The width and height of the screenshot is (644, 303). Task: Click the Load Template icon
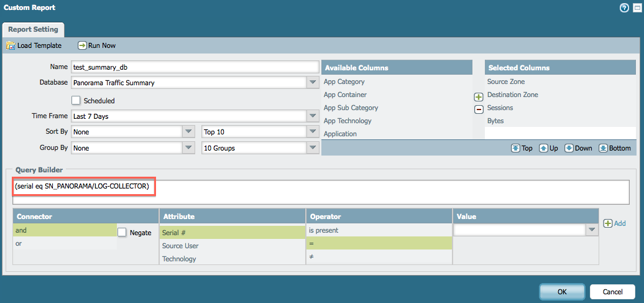coord(11,45)
